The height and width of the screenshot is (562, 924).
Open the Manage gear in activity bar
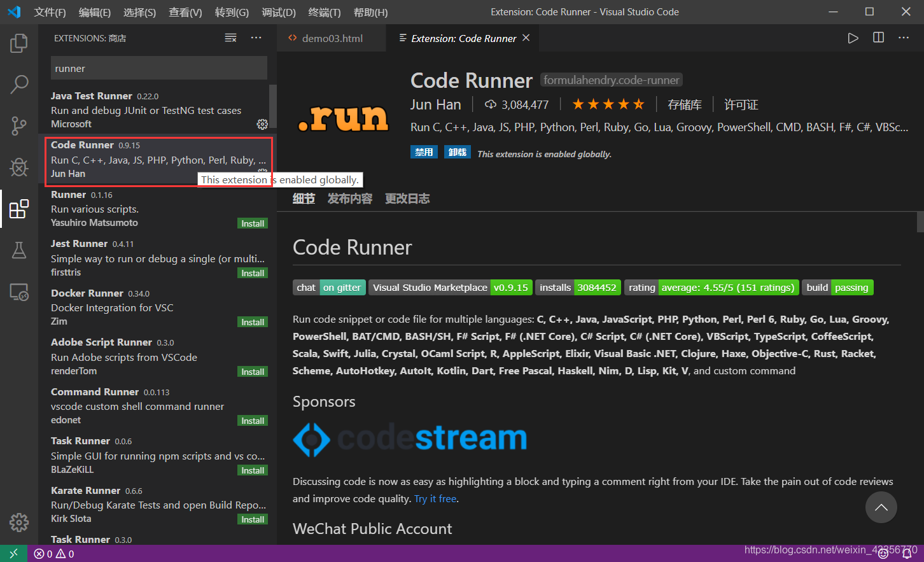click(19, 523)
